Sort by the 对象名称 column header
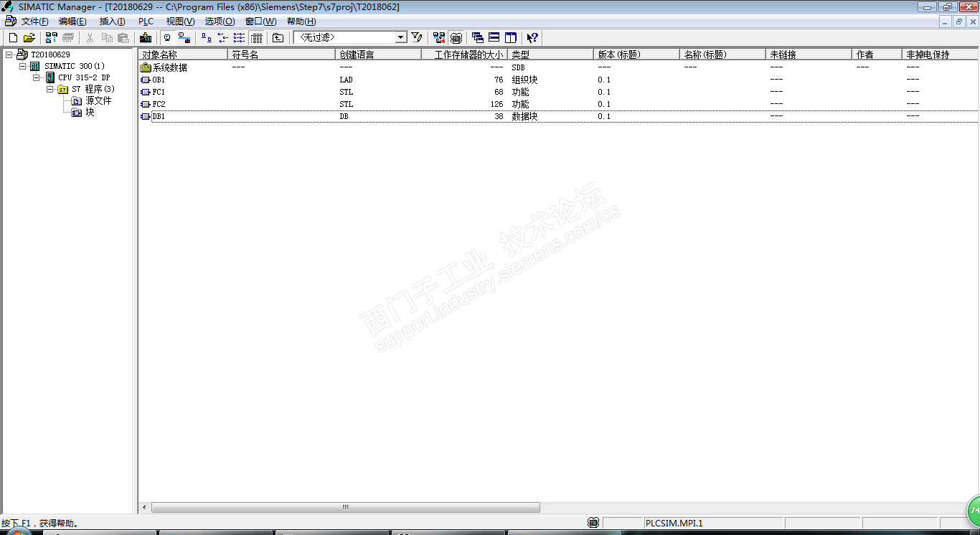The width and height of the screenshot is (980, 535). click(x=183, y=55)
